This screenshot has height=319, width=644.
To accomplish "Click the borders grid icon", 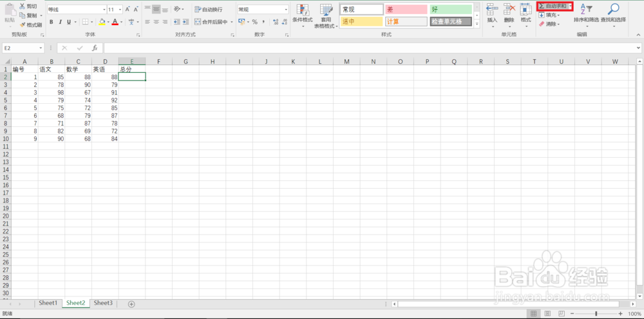I will 85,22.
